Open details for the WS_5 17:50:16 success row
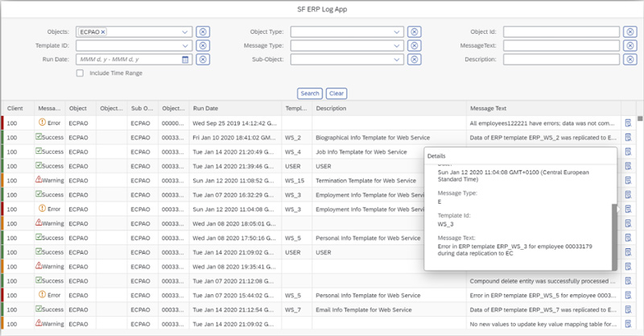The height and width of the screenshot is (336, 644). [x=628, y=238]
